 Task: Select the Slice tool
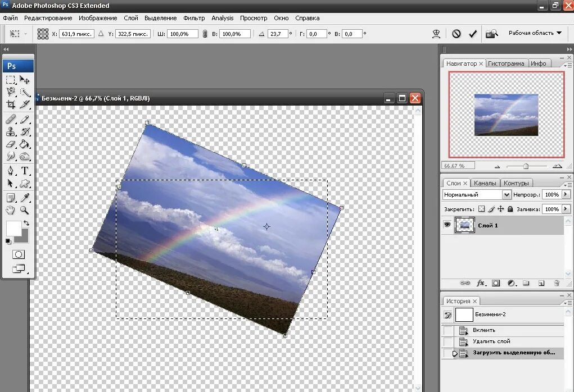pyautogui.click(x=25, y=104)
